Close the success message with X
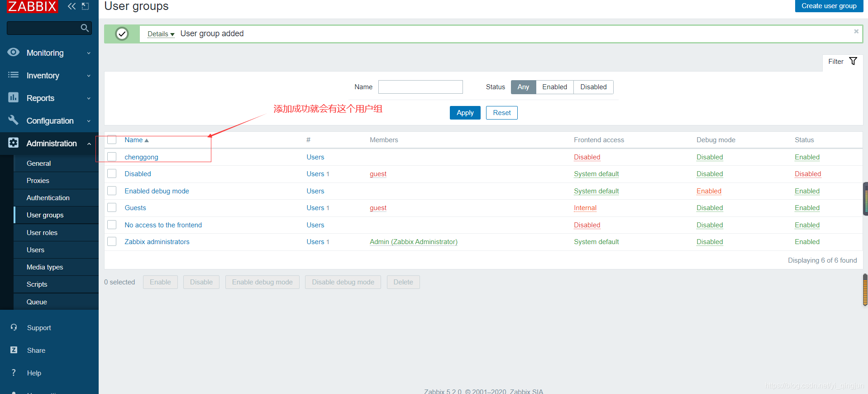 point(856,31)
